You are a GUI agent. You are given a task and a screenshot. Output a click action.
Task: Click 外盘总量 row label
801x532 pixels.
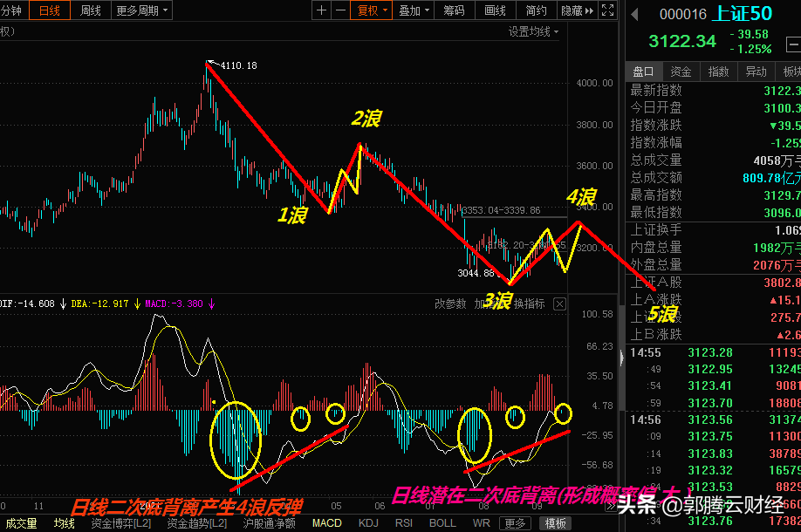tap(656, 265)
